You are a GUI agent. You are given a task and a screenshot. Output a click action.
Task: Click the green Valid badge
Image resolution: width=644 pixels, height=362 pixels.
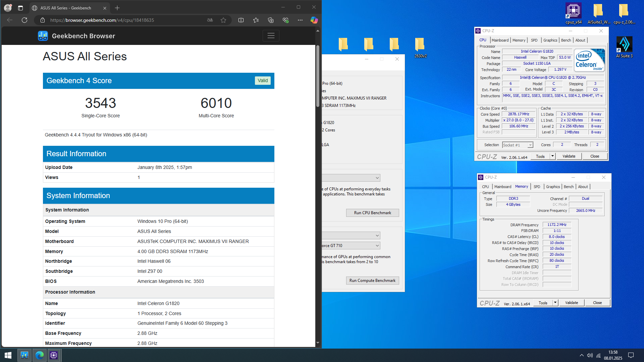pos(263,81)
